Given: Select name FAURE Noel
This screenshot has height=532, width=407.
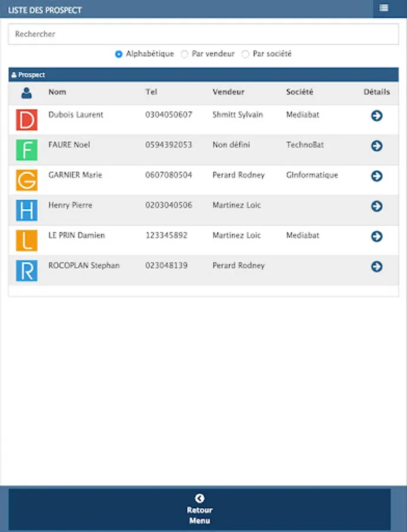Looking at the screenshot, I should (69, 145).
